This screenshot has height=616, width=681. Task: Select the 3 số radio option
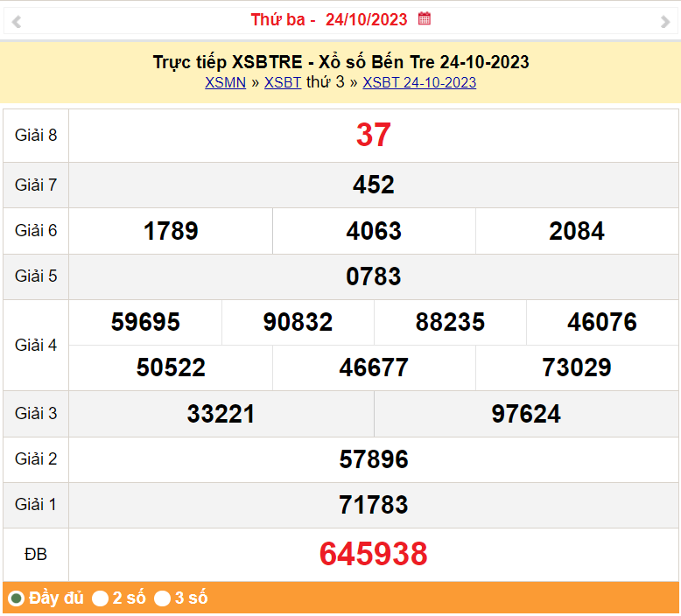click(163, 598)
